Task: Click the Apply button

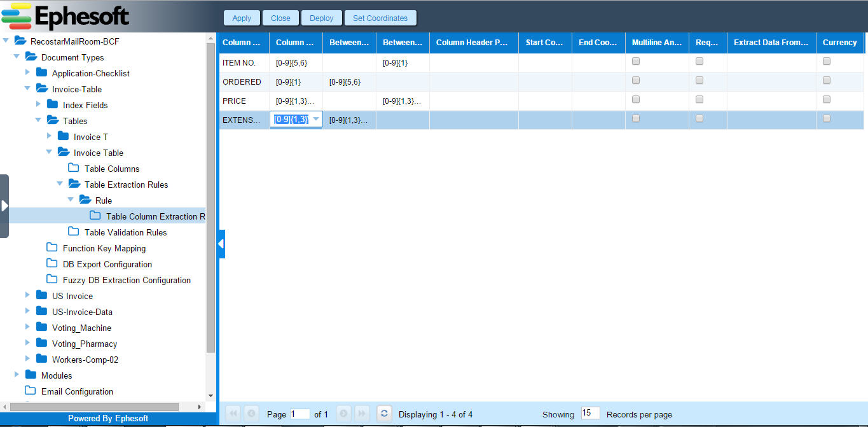Action: click(242, 18)
